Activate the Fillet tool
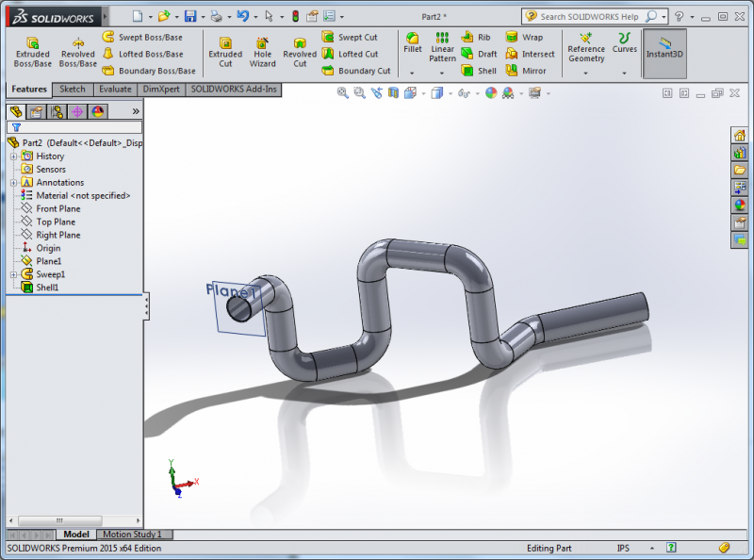 pos(412,42)
